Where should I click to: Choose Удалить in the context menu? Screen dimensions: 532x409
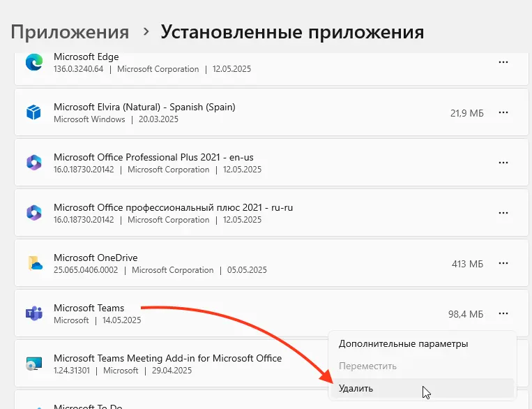pyautogui.click(x=422, y=388)
